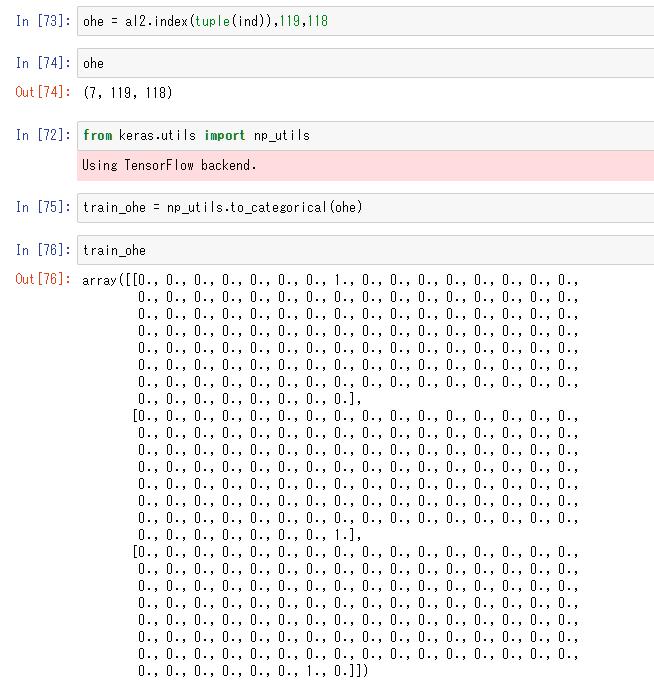Click the number 119 in cell 73
The image size is (654, 690).
tap(290, 21)
